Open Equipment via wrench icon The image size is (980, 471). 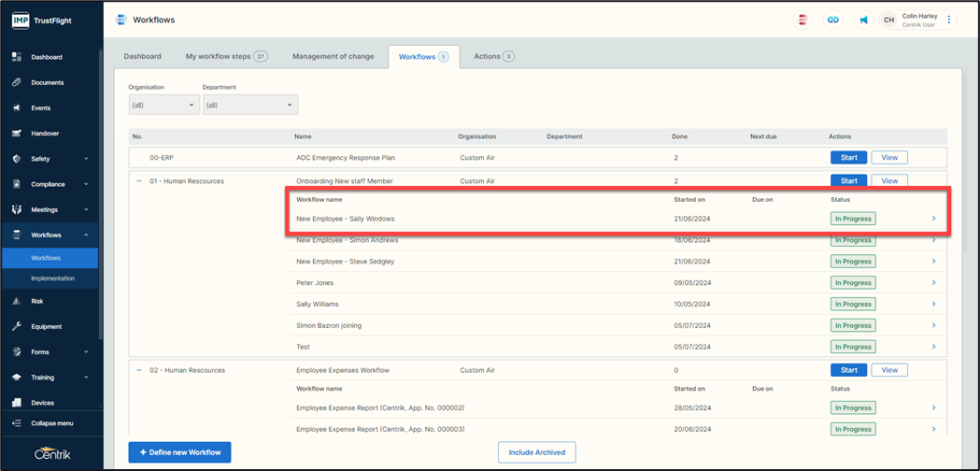[x=17, y=326]
